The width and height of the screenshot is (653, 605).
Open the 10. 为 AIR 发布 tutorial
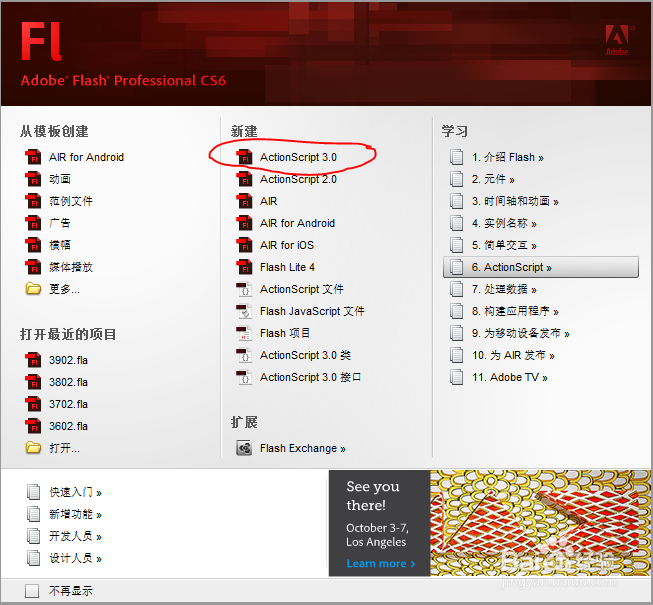(x=513, y=356)
